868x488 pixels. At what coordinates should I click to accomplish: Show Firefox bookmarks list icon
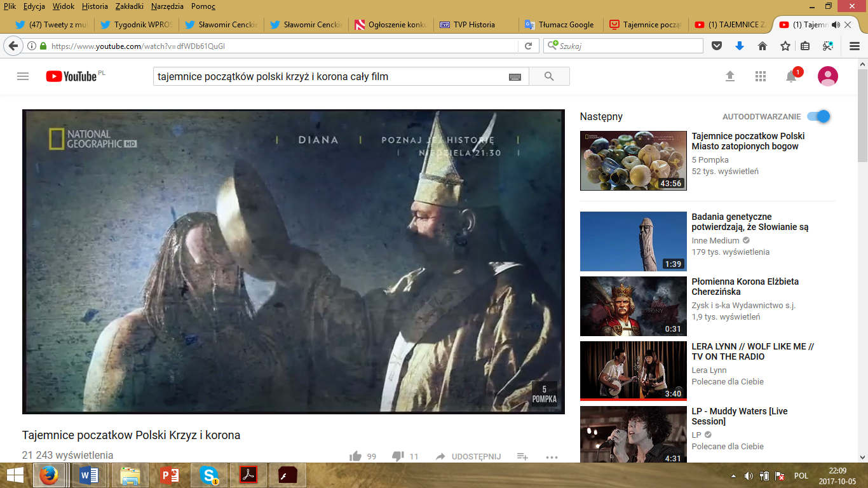(805, 46)
